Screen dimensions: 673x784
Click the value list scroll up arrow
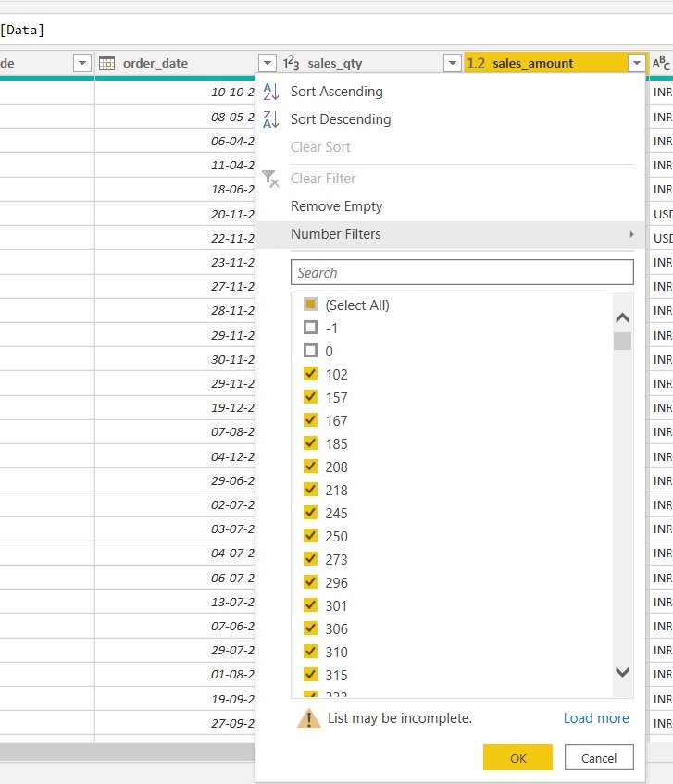tap(622, 317)
